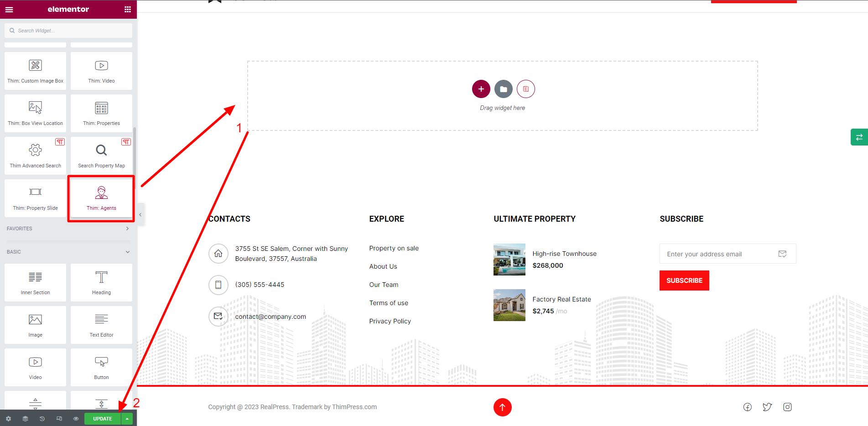Click the ThimPress.com copyright text
Screen dimensions: 868x426
(x=354, y=407)
